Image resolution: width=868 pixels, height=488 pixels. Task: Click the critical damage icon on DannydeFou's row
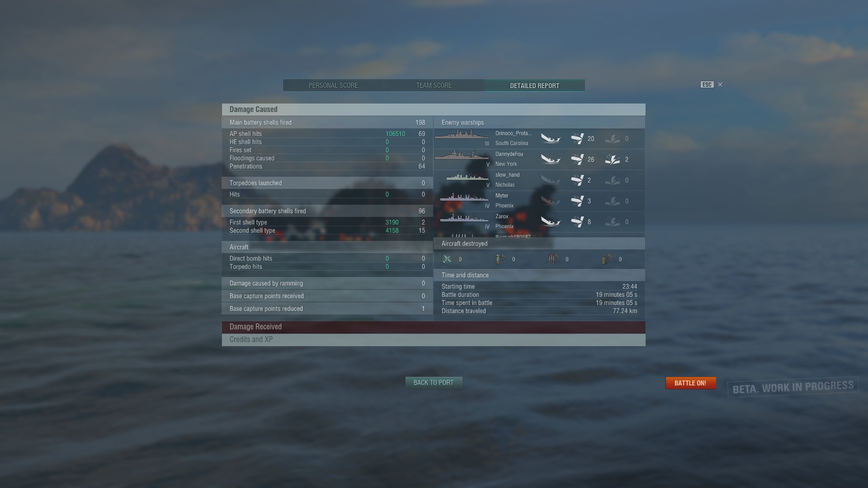pyautogui.click(x=613, y=160)
